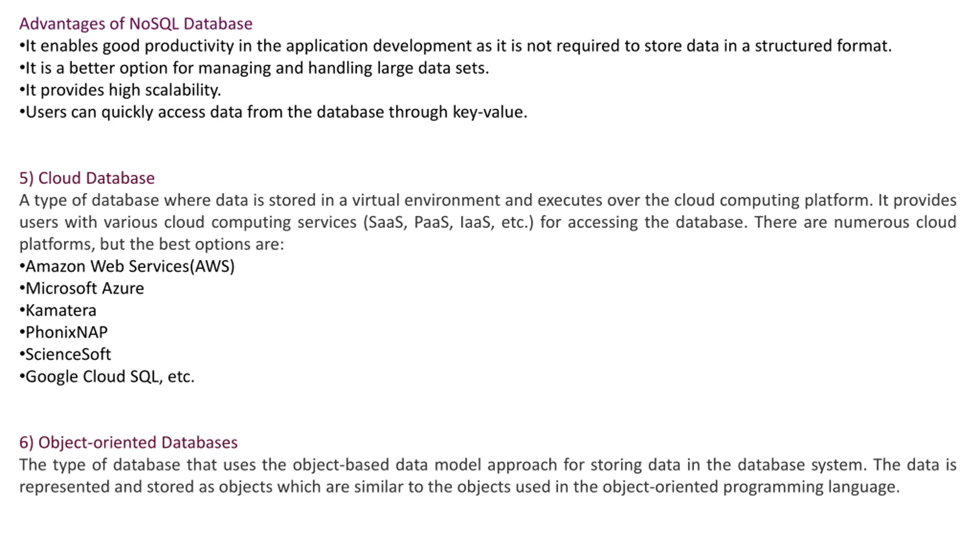Click the '6) Object-oriented Databases' heading
Screen dimensions: 980x551
(x=128, y=443)
